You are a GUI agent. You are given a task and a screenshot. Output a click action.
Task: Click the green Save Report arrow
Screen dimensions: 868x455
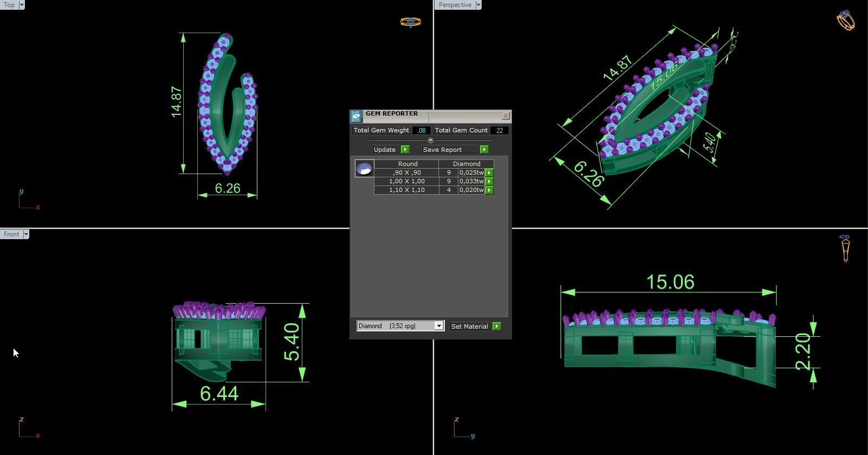(484, 149)
